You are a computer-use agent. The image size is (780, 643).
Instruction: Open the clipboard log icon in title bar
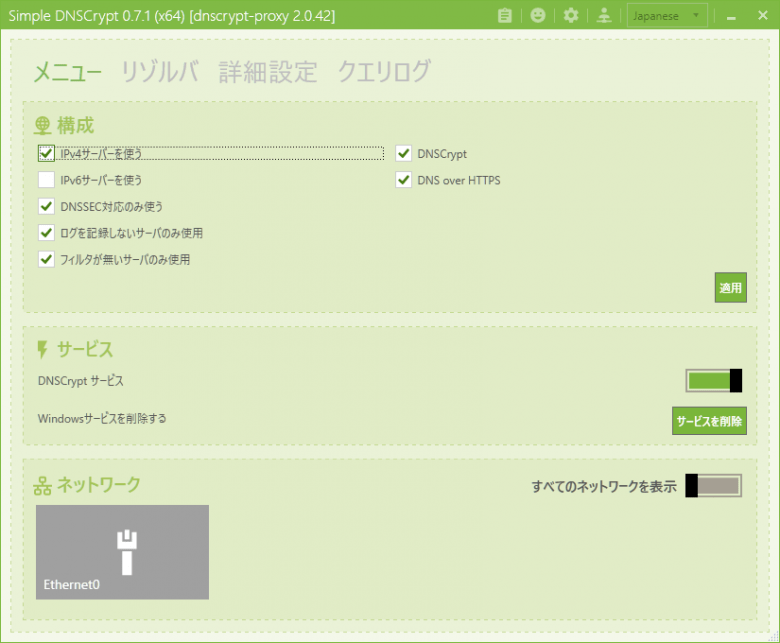tap(504, 16)
